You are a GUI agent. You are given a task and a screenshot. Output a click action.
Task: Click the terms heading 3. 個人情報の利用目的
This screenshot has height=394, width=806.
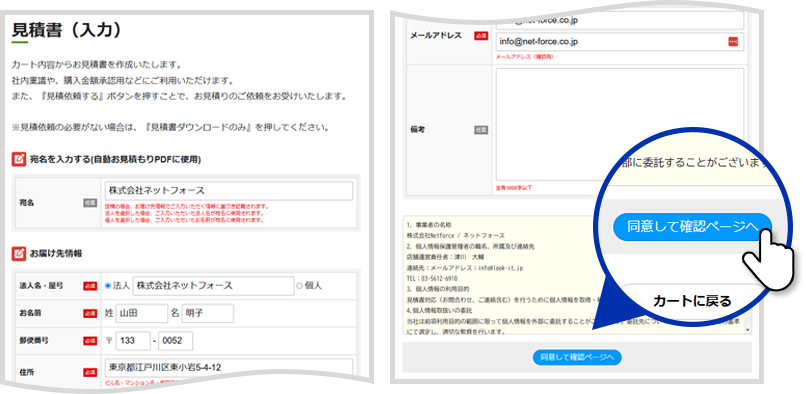coord(437,289)
